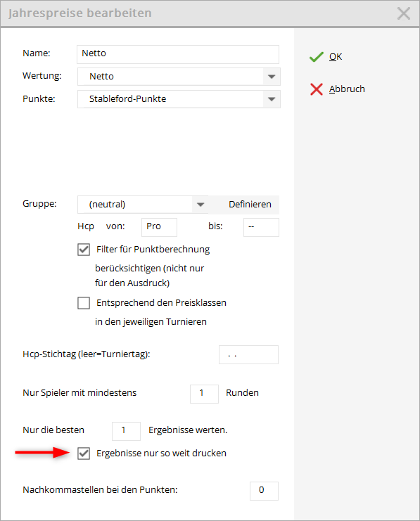The image size is (420, 521).
Task: Click the Definieren button
Action: 250,205
